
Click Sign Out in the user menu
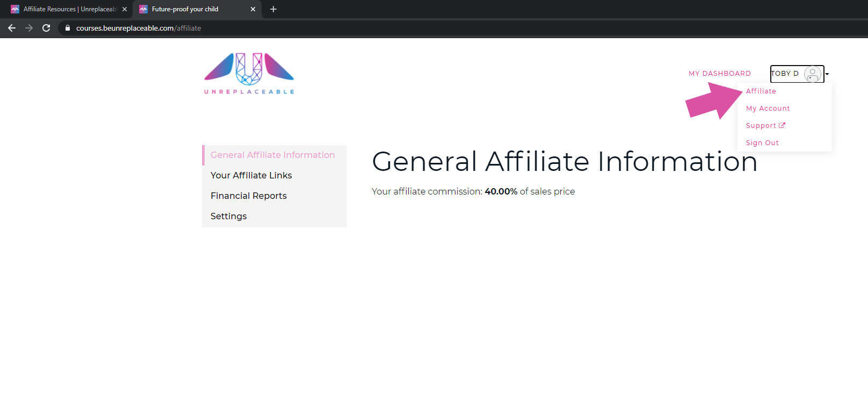(762, 143)
